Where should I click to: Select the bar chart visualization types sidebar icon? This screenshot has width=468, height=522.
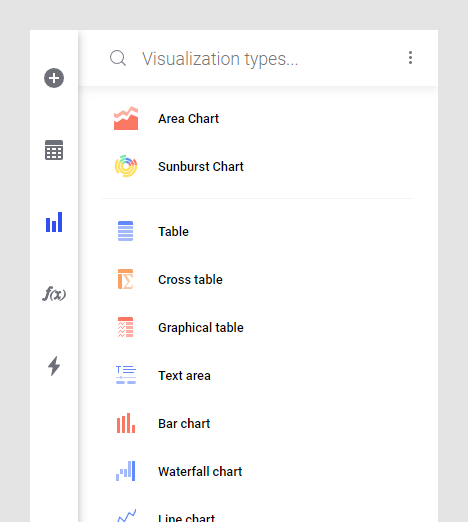[54, 222]
